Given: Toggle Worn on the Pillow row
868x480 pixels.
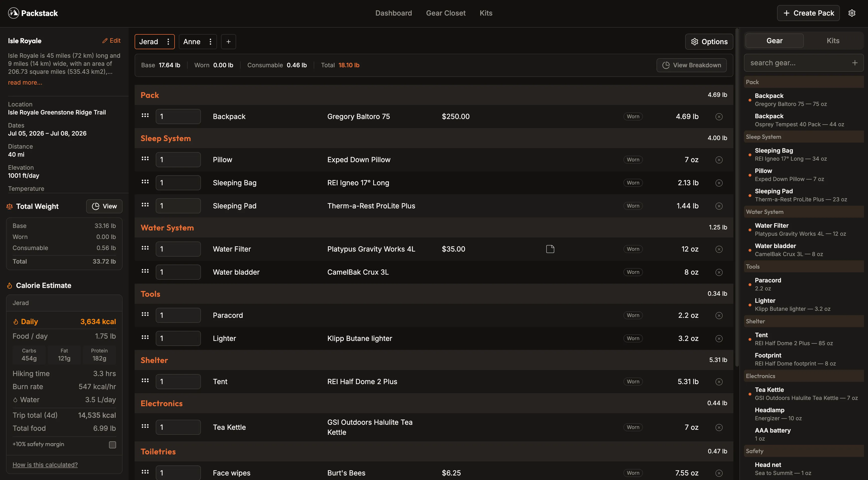Looking at the screenshot, I should [x=633, y=160].
